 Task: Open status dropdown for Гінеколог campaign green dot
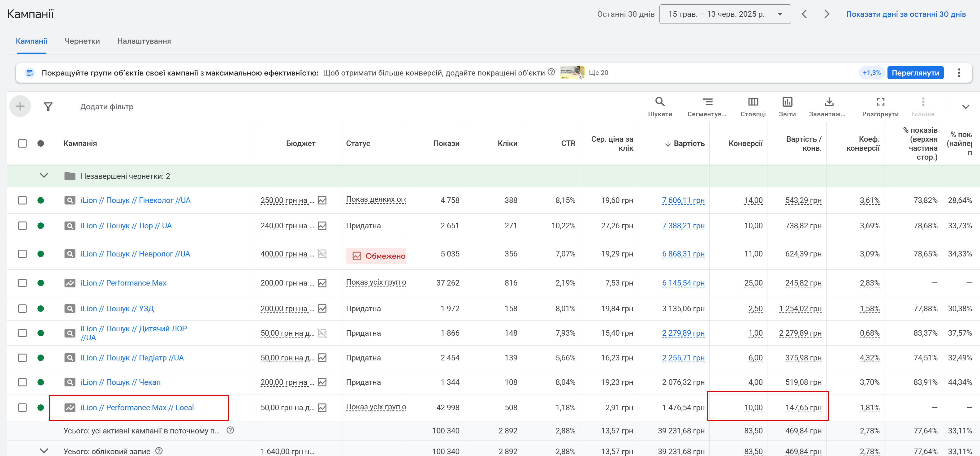tap(41, 200)
